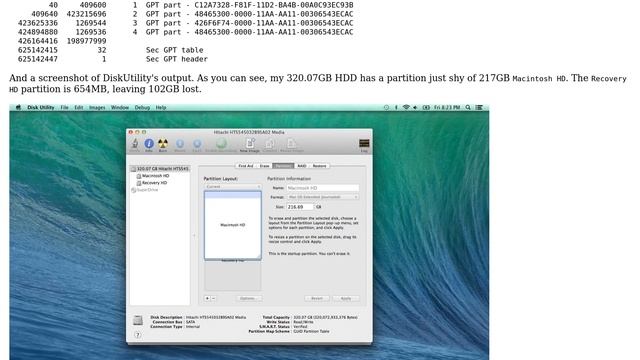Click the Apply button
640x360 pixels.
pyautogui.click(x=346, y=298)
